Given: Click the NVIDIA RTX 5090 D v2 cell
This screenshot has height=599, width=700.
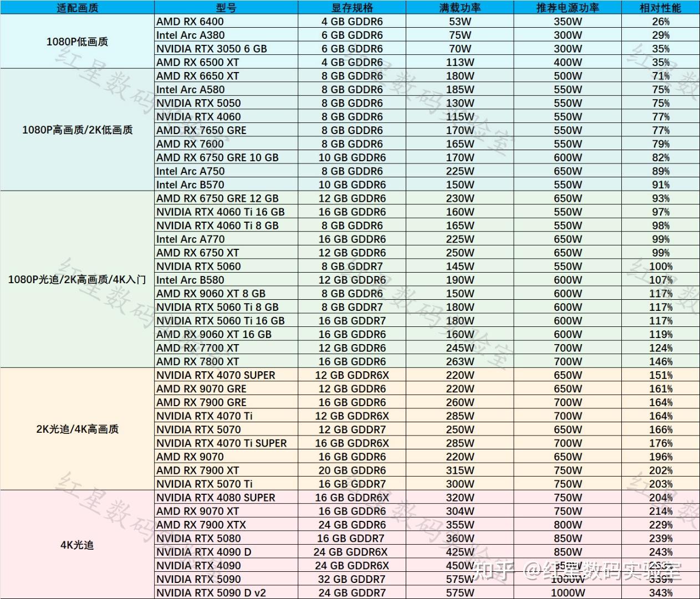Looking at the screenshot, I should coord(226,593).
